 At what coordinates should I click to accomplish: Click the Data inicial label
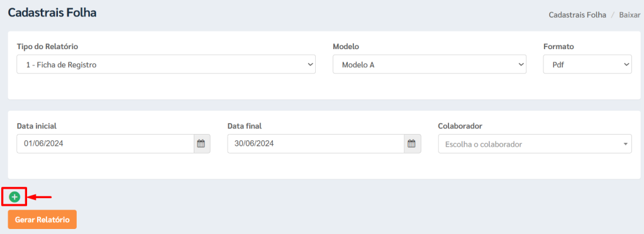pyautogui.click(x=36, y=126)
